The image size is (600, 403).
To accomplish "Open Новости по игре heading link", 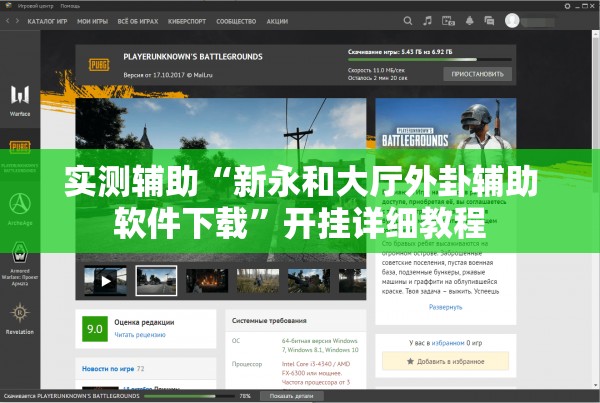I will (x=108, y=369).
